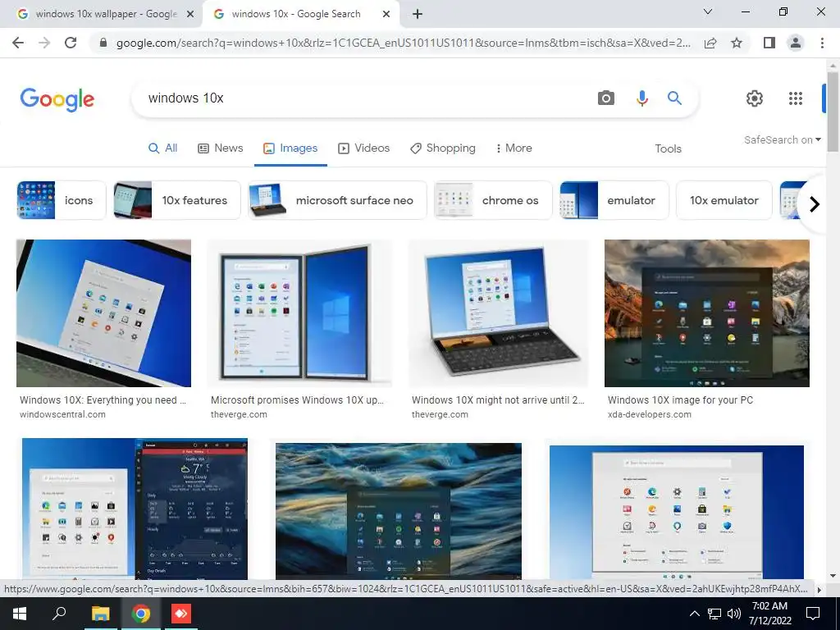Click the blue magnifier search button

pos(674,98)
